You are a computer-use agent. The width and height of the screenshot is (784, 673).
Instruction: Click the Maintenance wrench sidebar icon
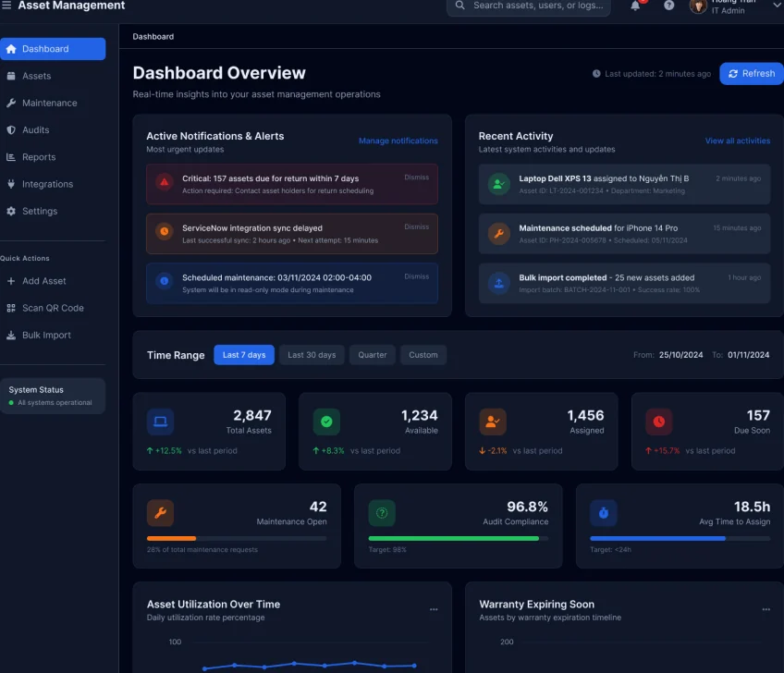[11, 103]
